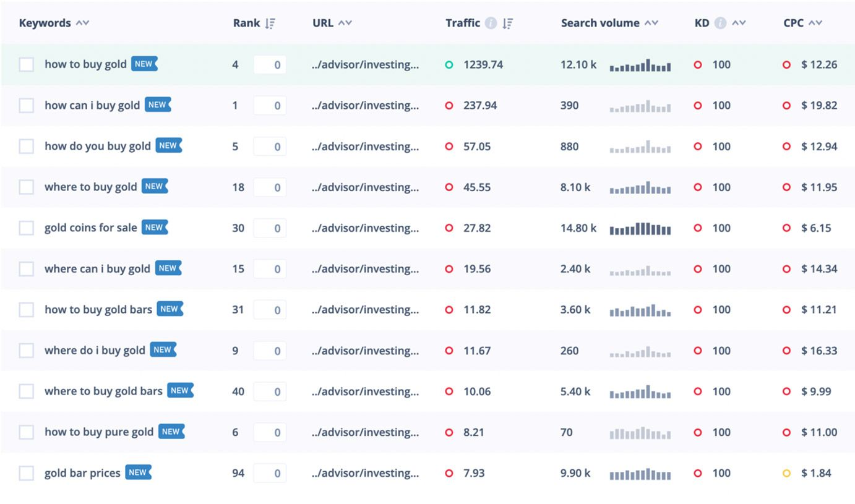This screenshot has width=855, height=504.
Task: Click NEW badge next to 'where to buy gold bars'
Action: coord(180,391)
